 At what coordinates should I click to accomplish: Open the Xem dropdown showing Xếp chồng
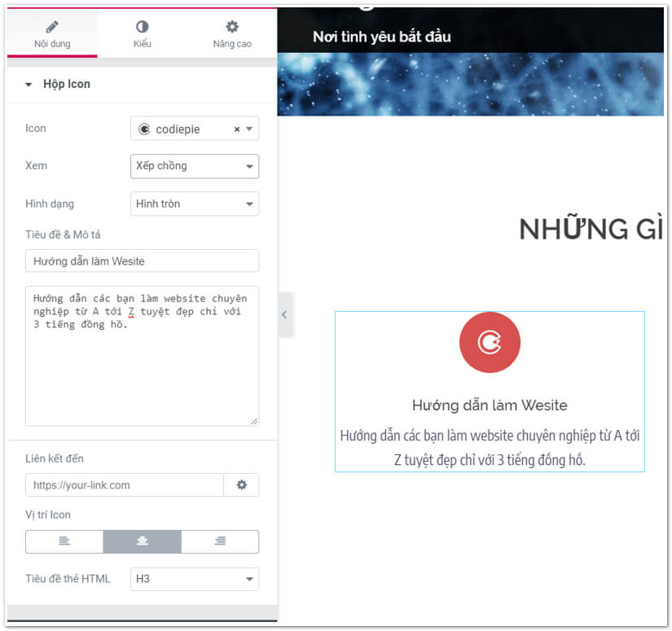point(195,166)
